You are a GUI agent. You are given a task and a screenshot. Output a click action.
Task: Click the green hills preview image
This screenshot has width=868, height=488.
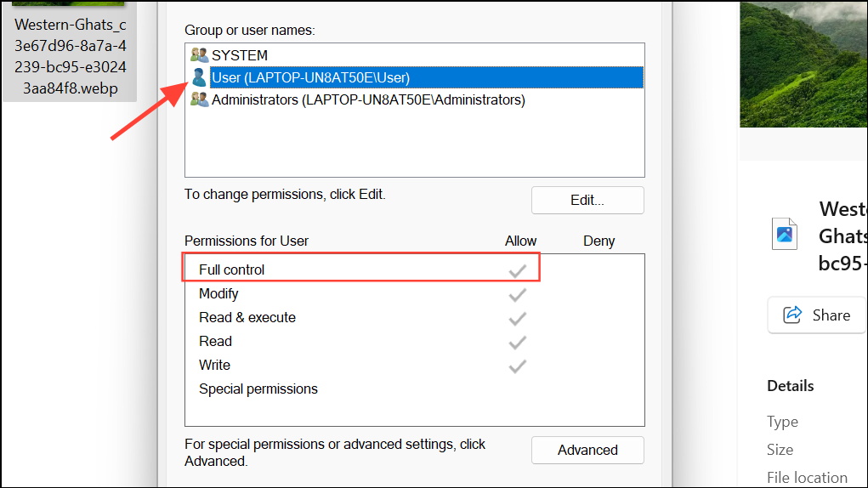tap(803, 64)
